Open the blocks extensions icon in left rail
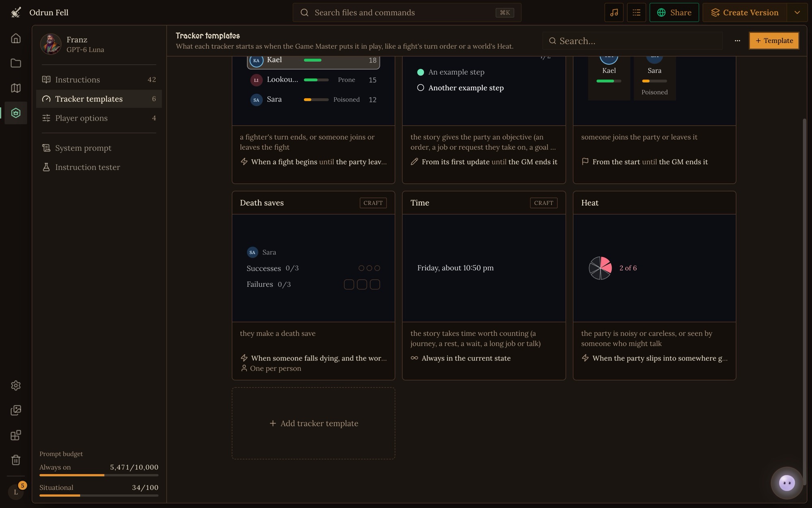Image resolution: width=812 pixels, height=508 pixels. (16, 435)
